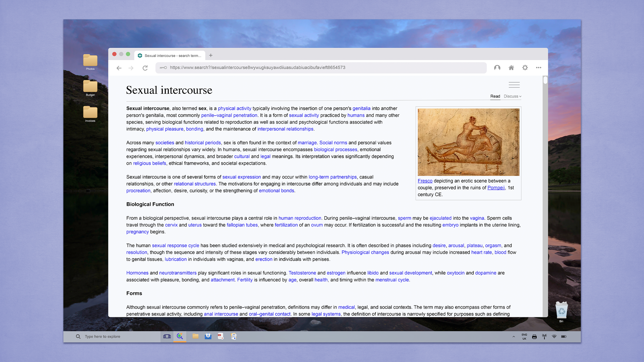
Task: Reload the page with refresh icon
Action: (145, 68)
